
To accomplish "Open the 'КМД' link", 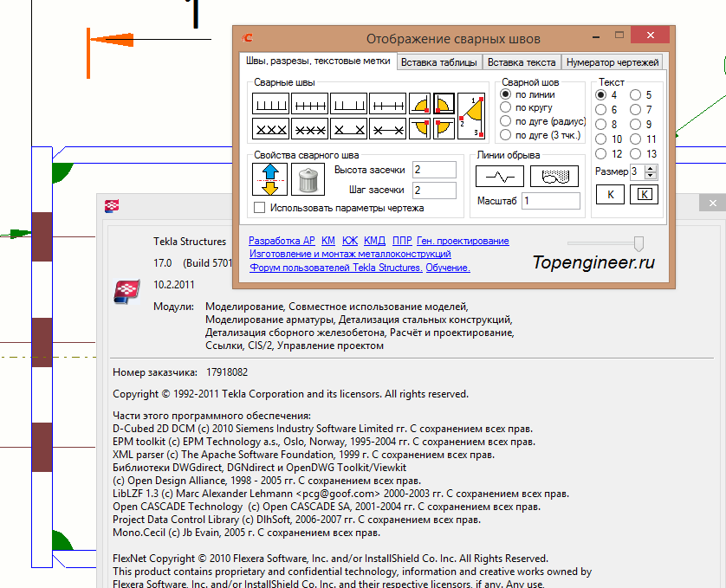I will click(374, 241).
